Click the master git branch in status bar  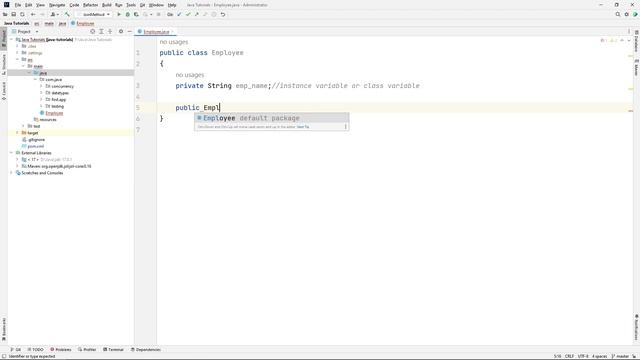620,356
